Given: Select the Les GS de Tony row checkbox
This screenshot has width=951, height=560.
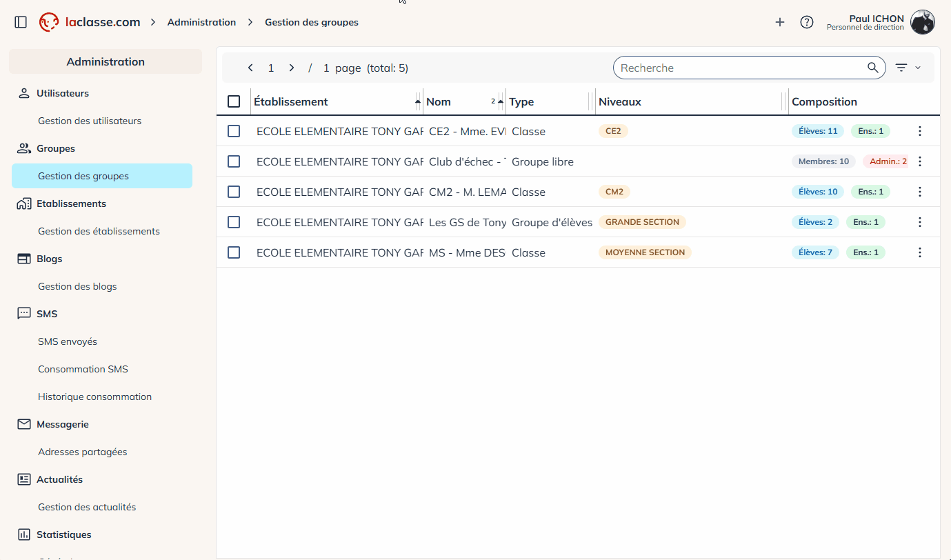Looking at the screenshot, I should [x=234, y=222].
